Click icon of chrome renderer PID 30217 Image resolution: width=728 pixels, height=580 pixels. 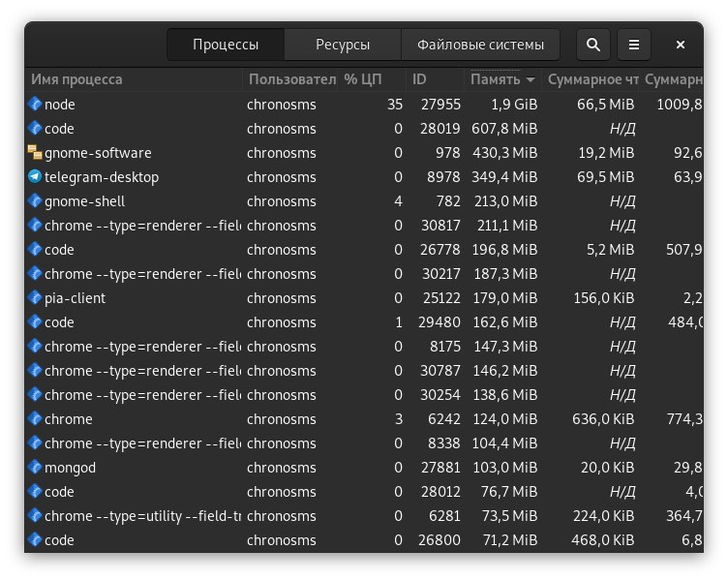click(35, 273)
